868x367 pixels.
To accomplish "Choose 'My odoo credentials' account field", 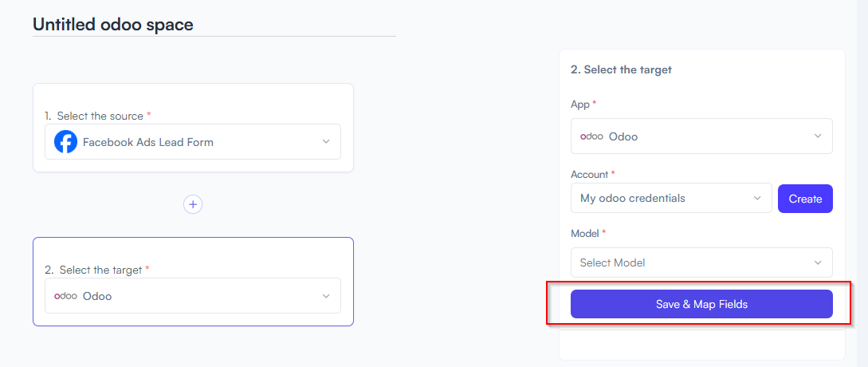I will (x=671, y=198).
